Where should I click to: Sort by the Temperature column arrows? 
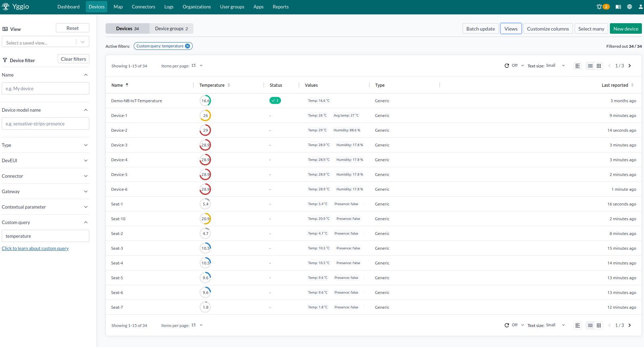click(x=229, y=85)
